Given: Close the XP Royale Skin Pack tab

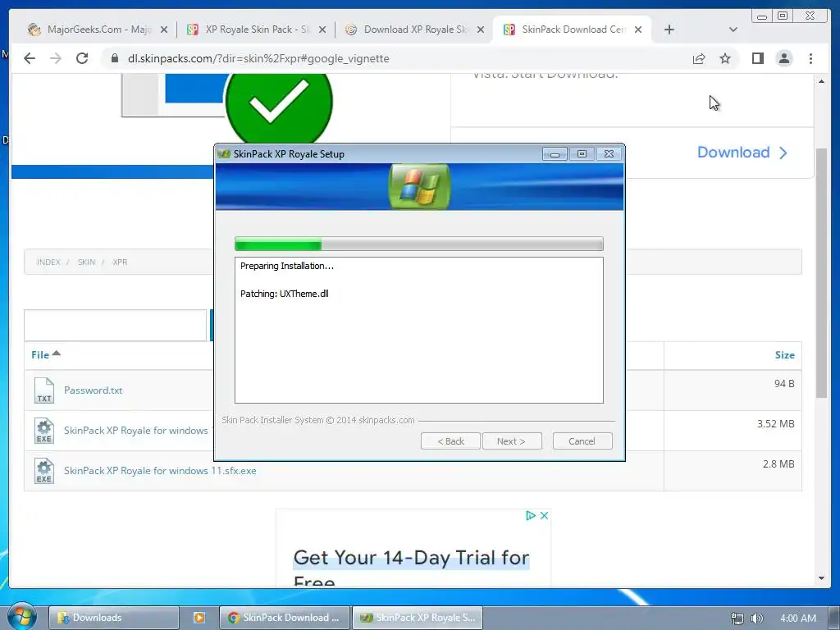Looking at the screenshot, I should click(x=322, y=30).
